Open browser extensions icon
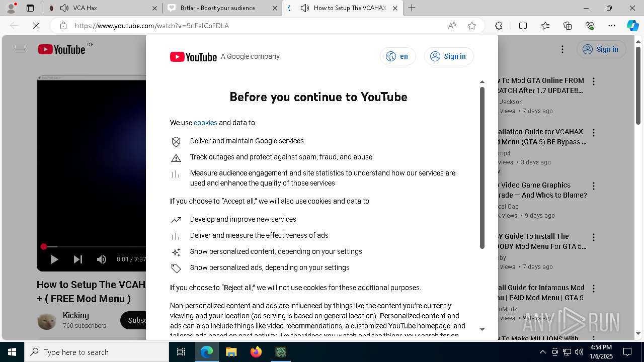The image size is (644, 362). (499, 26)
